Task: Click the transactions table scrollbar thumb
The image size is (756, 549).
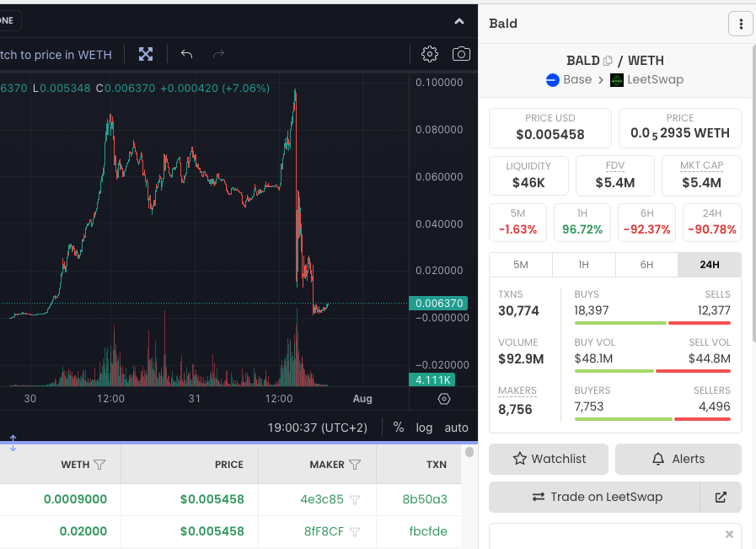Action: click(469, 452)
